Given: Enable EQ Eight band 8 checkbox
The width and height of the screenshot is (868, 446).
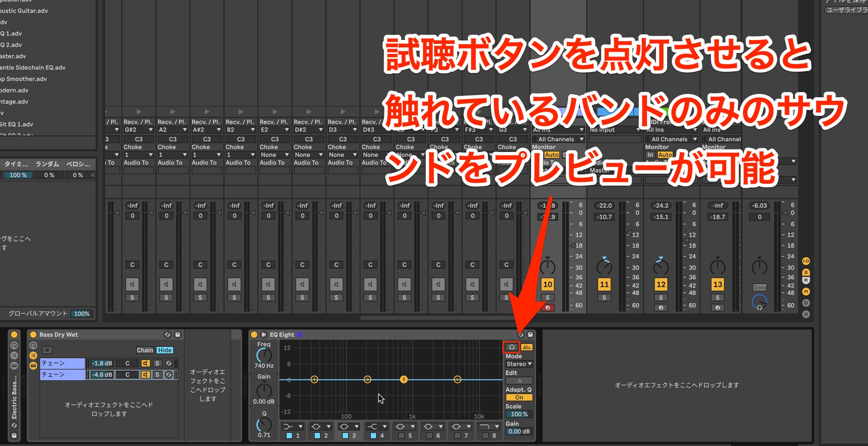Looking at the screenshot, I should pyautogui.click(x=485, y=436).
